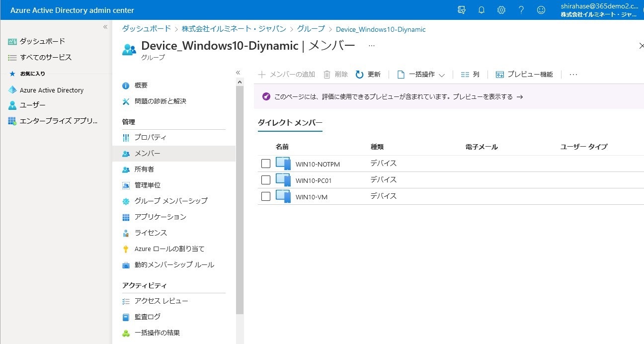Show the preview via プレビューを表示する link
The width and height of the screenshot is (644, 344).
coord(488,97)
